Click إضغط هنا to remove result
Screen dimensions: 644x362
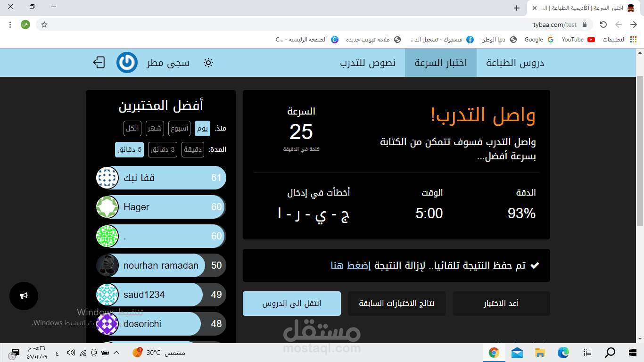pyautogui.click(x=351, y=265)
